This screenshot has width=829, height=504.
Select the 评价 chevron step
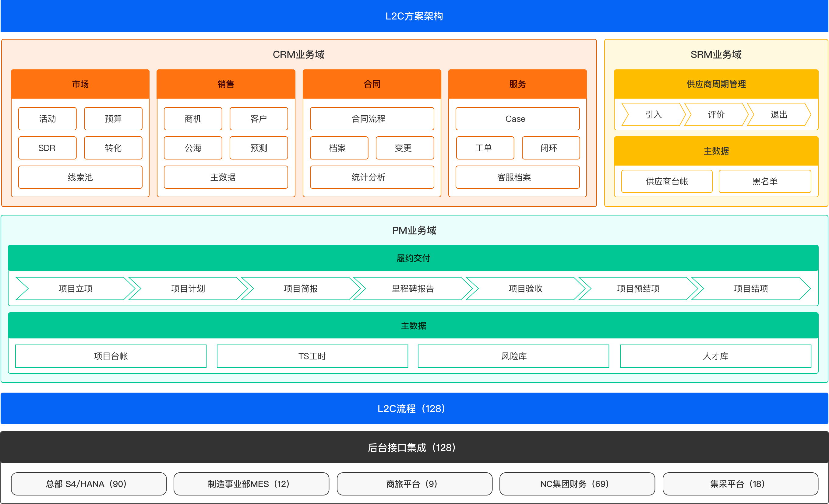tap(716, 115)
